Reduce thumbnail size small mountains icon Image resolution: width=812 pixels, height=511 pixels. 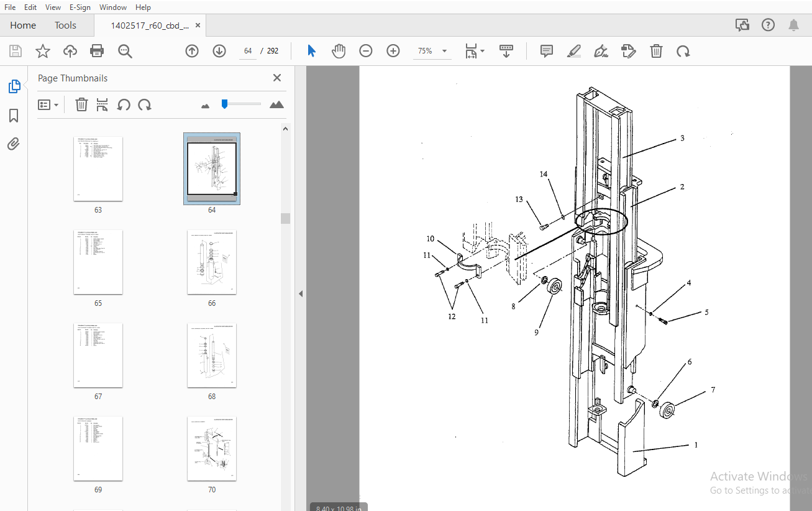pyautogui.click(x=206, y=106)
